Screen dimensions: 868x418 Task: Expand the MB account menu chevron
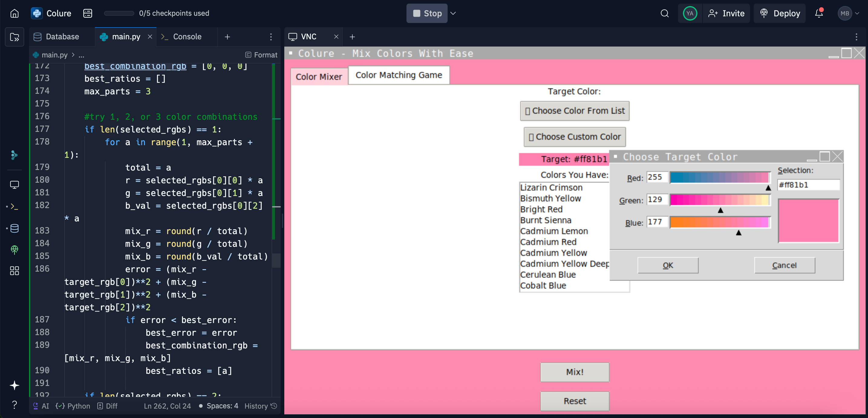[857, 13]
